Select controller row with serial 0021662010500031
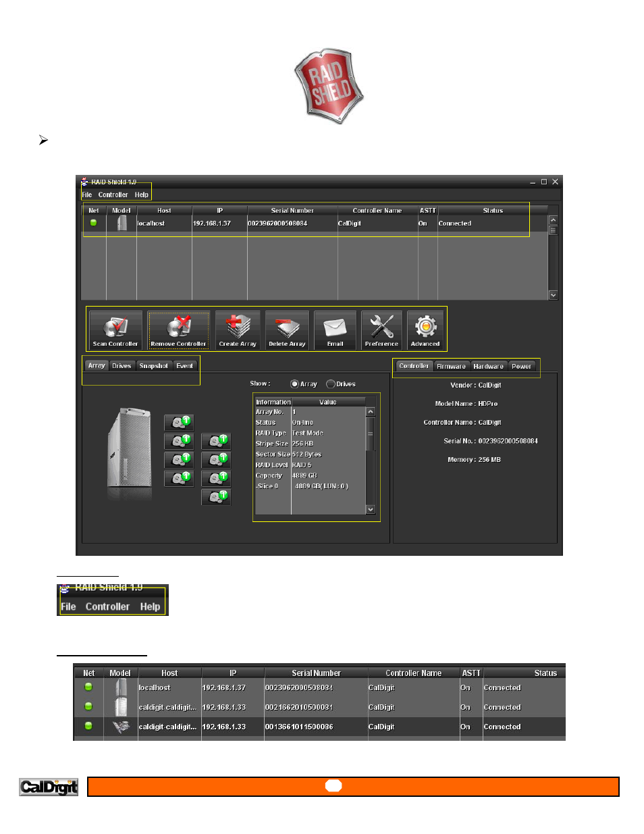The width and height of the screenshot is (644, 834). (x=319, y=707)
